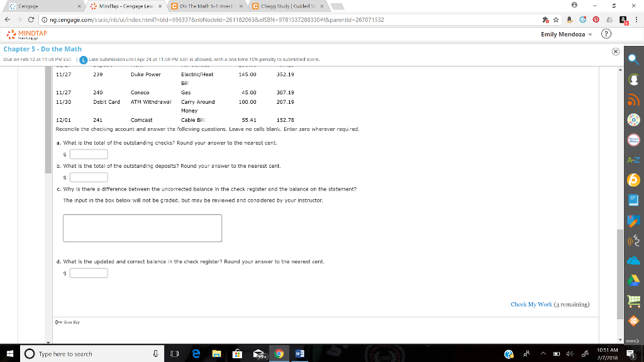644x362 pixels.
Task: Open the MindTap help question mark
Action: pos(606,34)
